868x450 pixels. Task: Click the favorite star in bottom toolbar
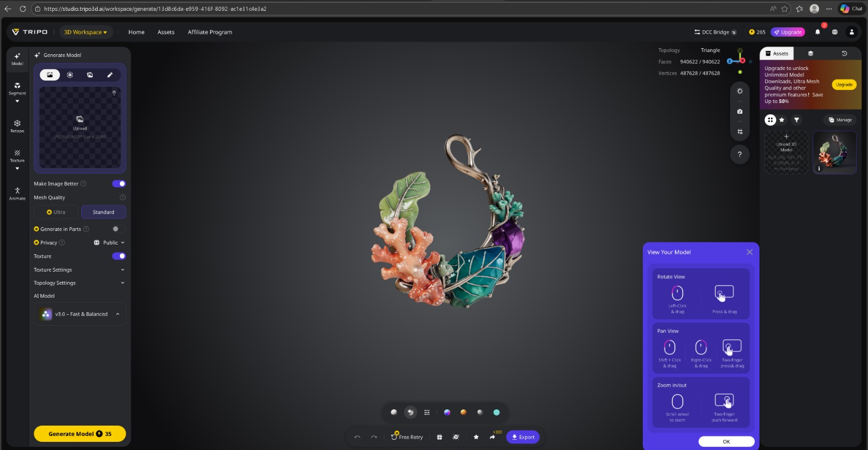[x=476, y=437]
